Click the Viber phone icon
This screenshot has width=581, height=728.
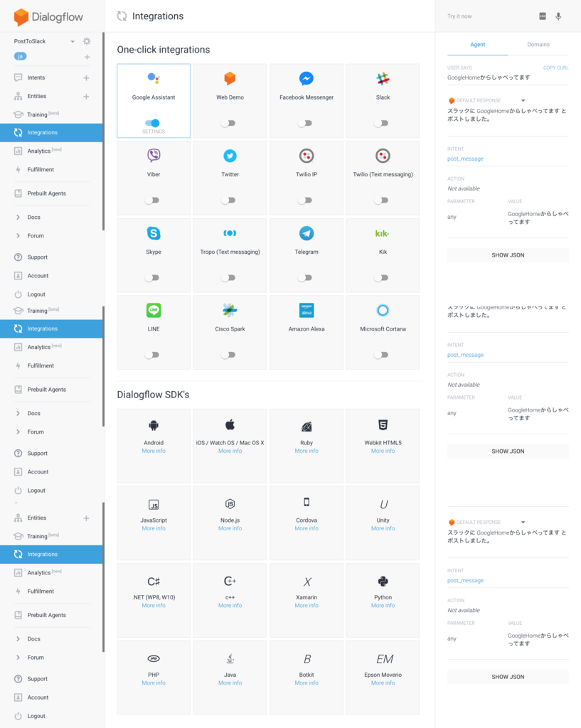point(154,156)
